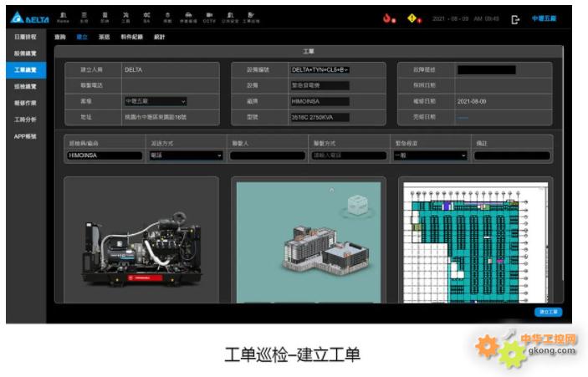Screen dimensions: 588x377
Task: Click the logout icon near 中壢五廠
Action: [516, 19]
